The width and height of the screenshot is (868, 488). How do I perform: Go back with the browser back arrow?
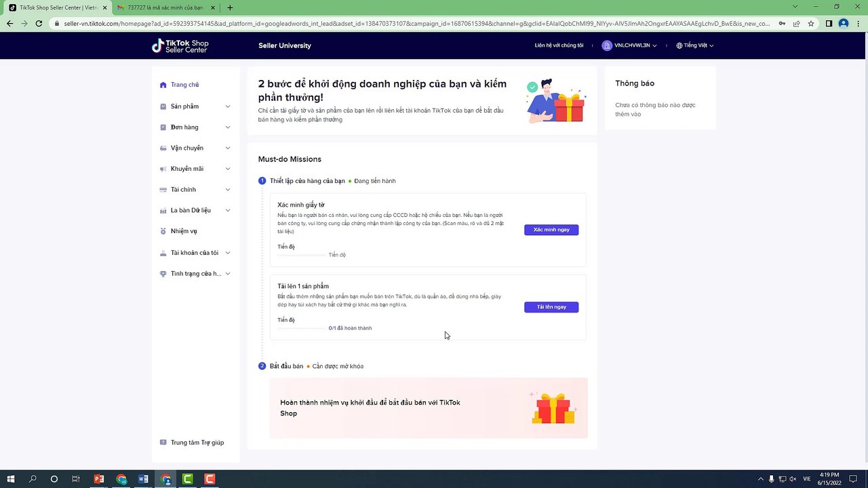pos(9,24)
